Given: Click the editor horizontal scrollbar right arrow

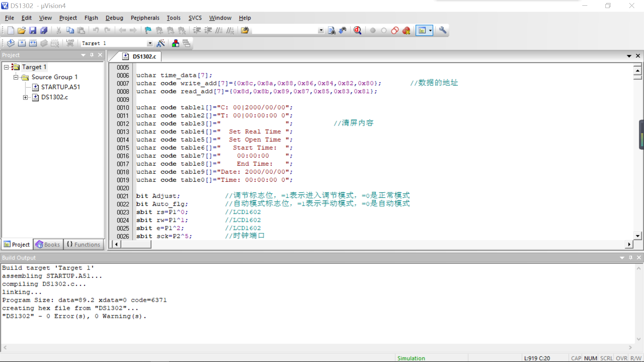Looking at the screenshot, I should pos(629,244).
